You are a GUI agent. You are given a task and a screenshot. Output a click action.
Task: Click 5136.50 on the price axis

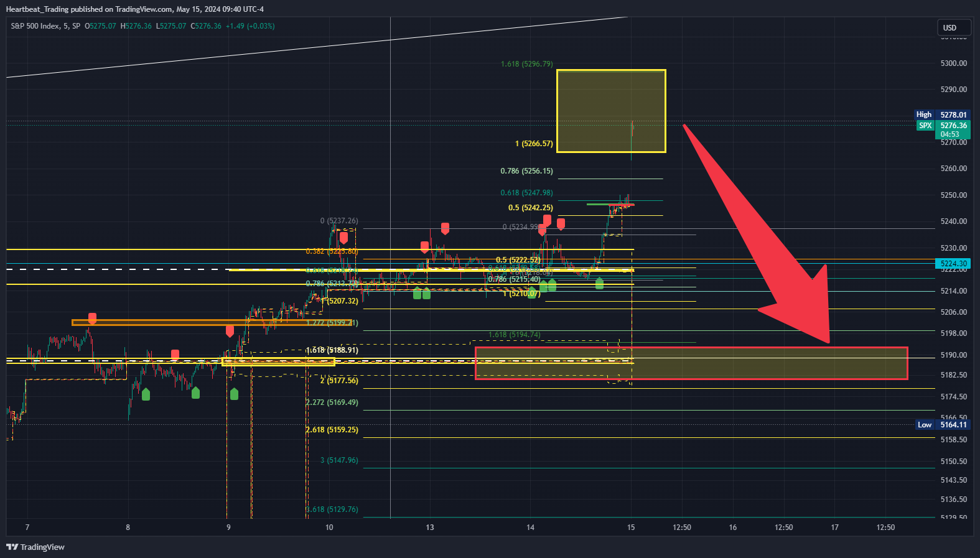pos(954,500)
